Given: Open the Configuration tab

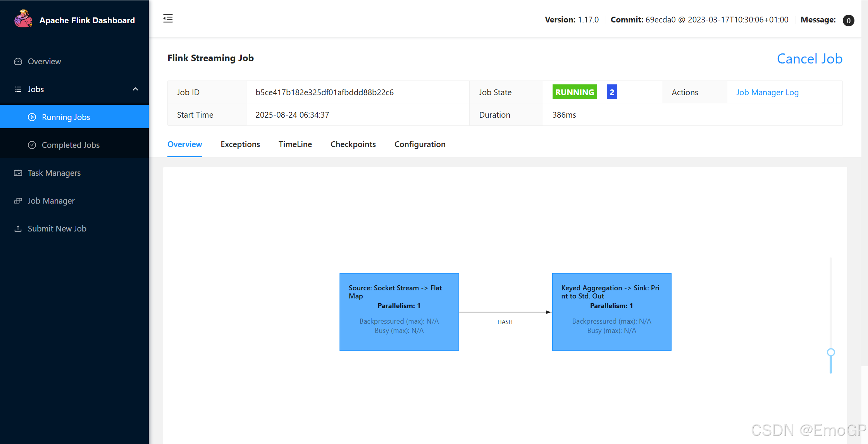Looking at the screenshot, I should tap(420, 144).
